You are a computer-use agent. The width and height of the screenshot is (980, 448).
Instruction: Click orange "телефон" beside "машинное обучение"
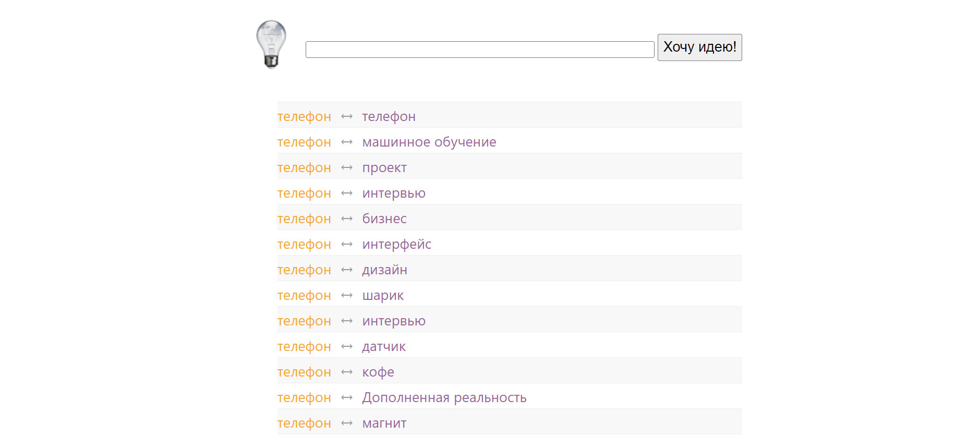point(304,142)
